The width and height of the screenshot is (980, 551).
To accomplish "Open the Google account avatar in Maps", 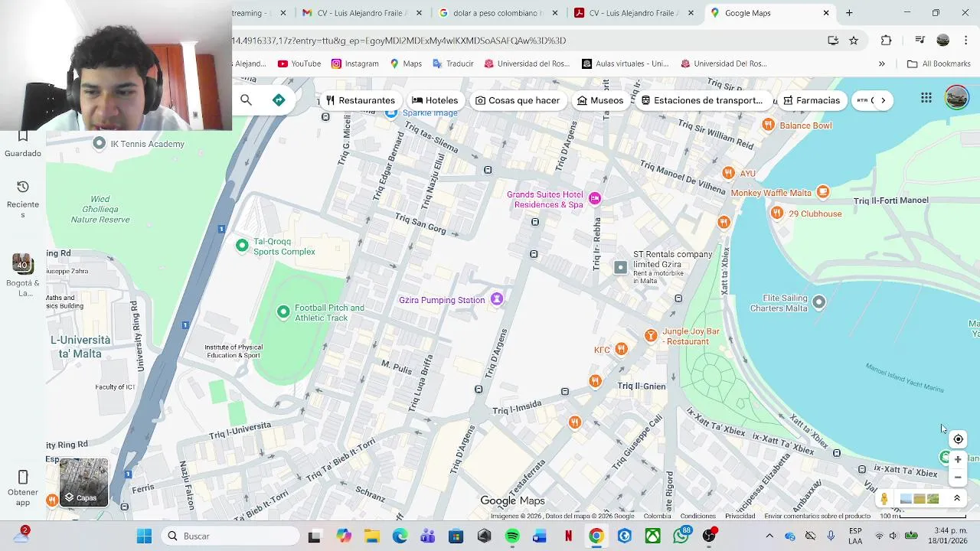I will (x=956, y=98).
